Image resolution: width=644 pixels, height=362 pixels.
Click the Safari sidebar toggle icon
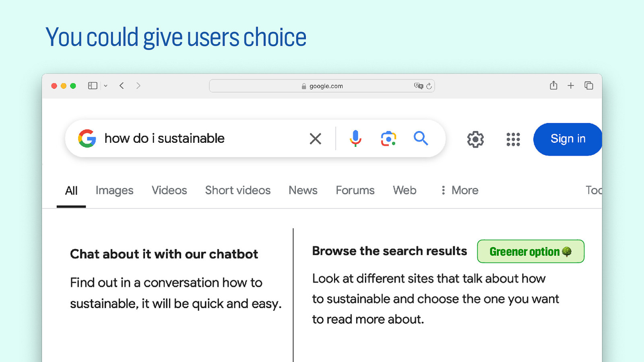pos(93,86)
